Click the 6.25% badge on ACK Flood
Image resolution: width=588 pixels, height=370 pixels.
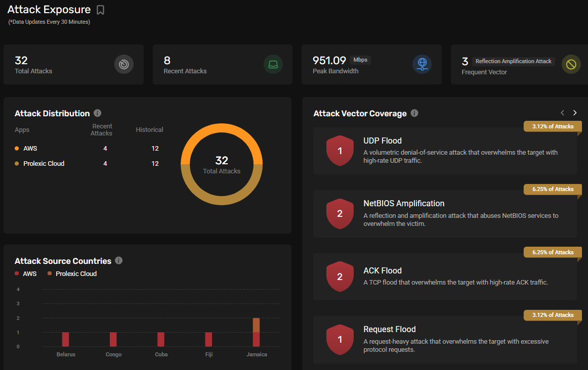click(x=553, y=252)
